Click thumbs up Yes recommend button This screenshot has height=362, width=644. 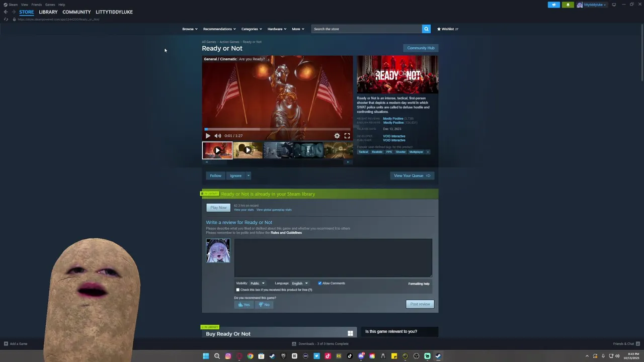[x=244, y=305]
